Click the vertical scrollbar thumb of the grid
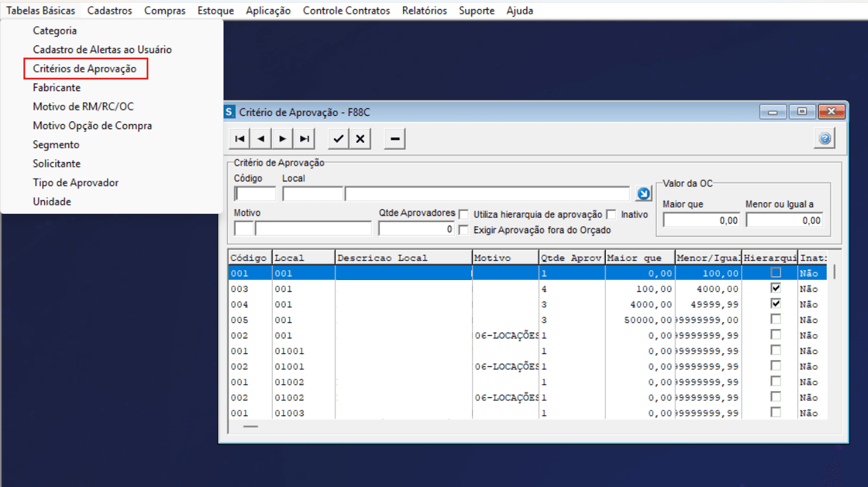868x487 pixels. click(834, 271)
